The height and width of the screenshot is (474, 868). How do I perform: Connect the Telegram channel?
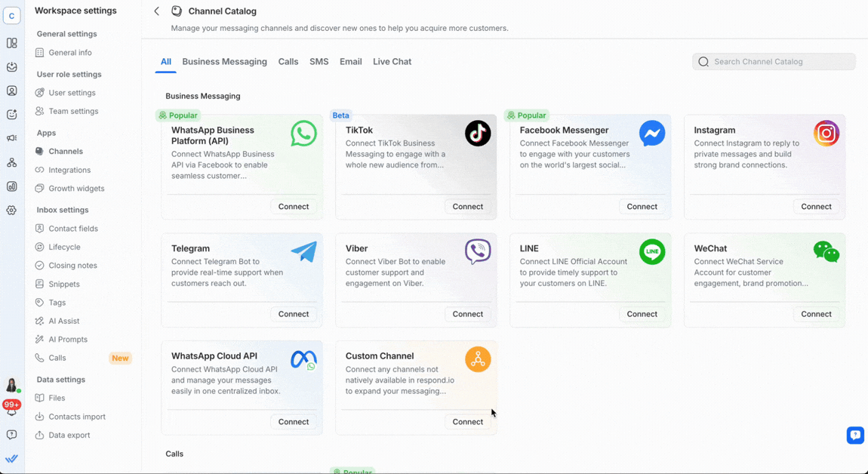coord(294,314)
